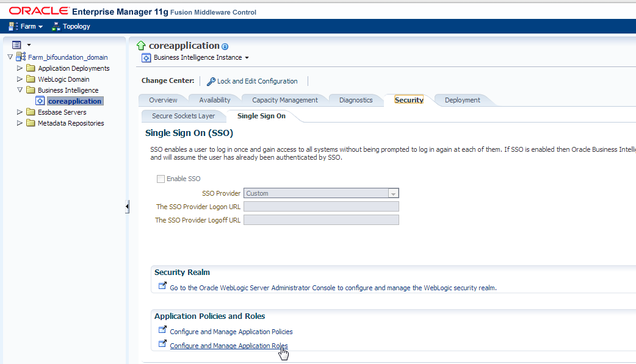Click Lock and Edit Configuration
The width and height of the screenshot is (636, 364).
(257, 81)
